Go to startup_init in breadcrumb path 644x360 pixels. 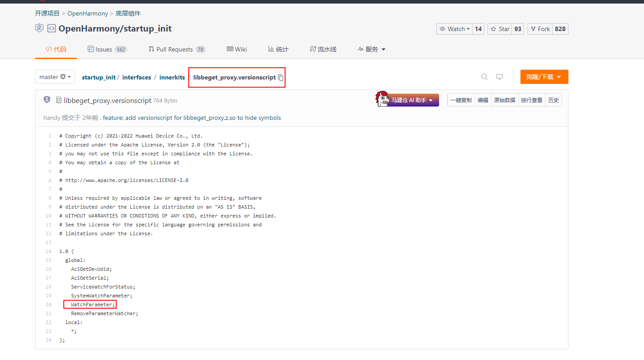pyautogui.click(x=99, y=77)
